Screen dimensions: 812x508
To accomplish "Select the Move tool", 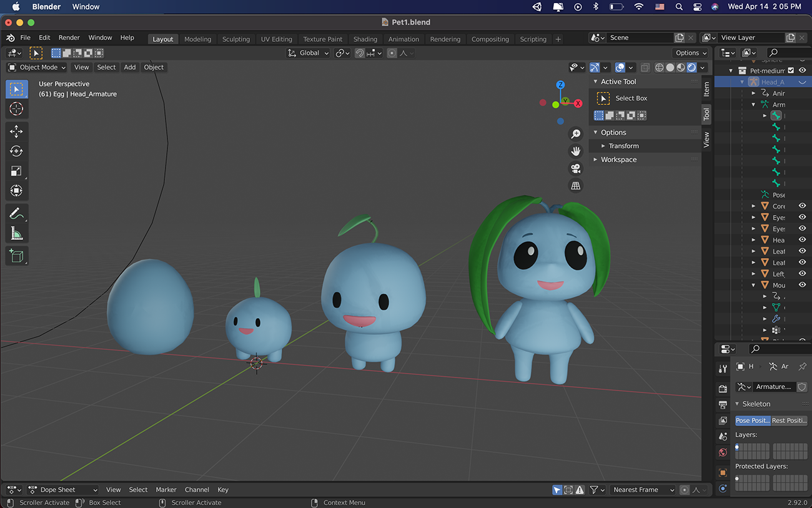I will click(x=17, y=131).
